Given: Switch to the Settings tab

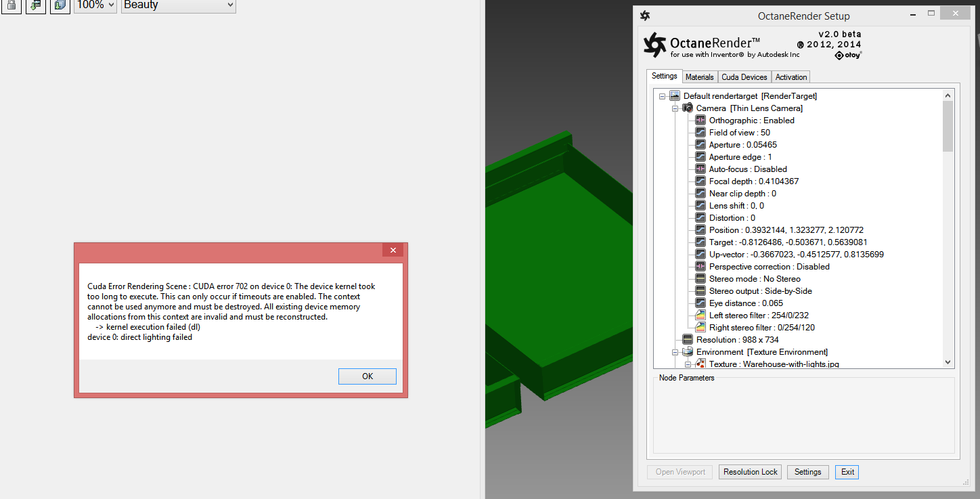Looking at the screenshot, I should [x=664, y=76].
